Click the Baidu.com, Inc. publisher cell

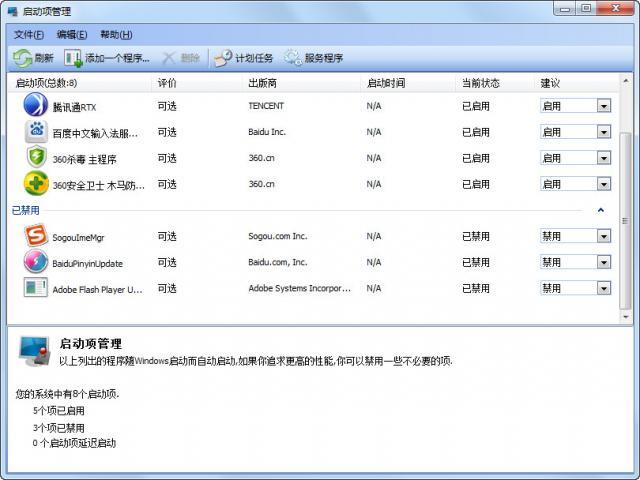click(278, 262)
